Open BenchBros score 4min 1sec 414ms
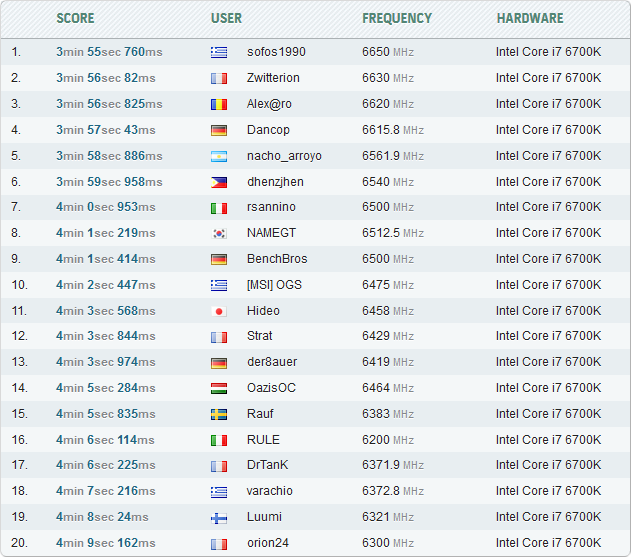631x557 pixels. tap(105, 259)
